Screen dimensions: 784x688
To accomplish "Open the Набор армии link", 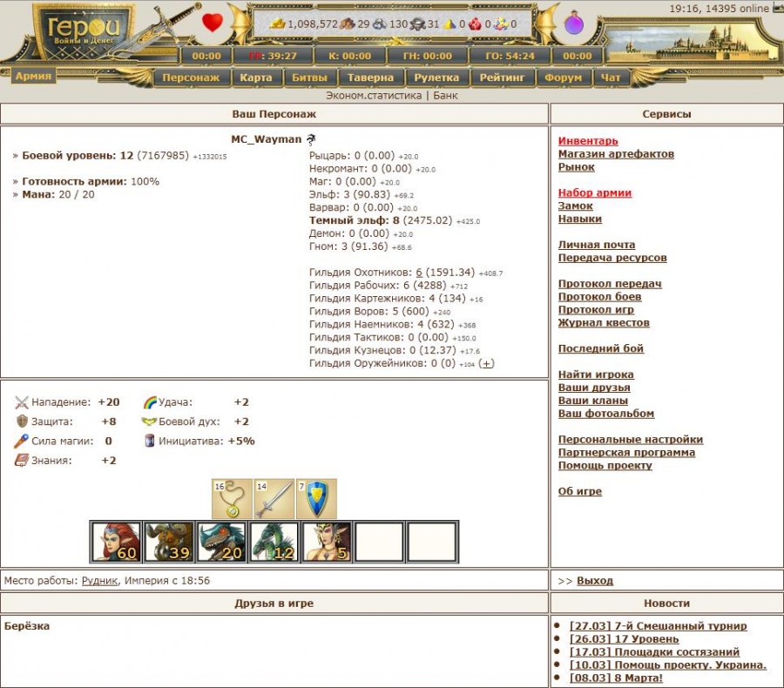I will click(594, 193).
